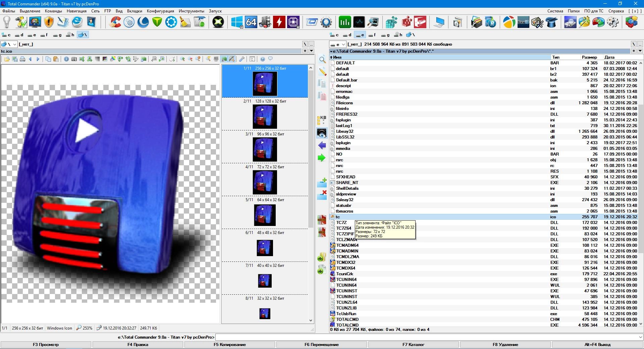Open dropdown arrow on purple chip button

[298, 27]
